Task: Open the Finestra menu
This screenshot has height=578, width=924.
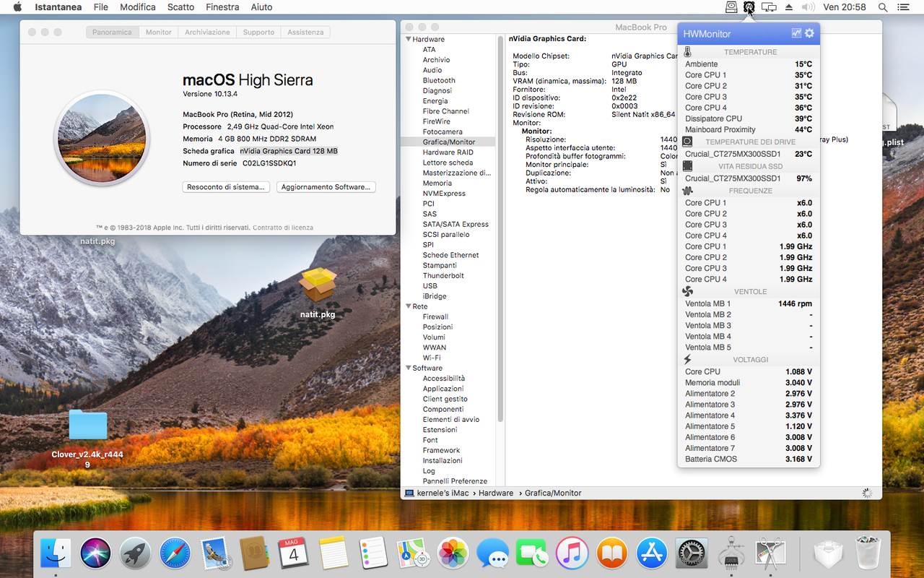Action: (222, 7)
